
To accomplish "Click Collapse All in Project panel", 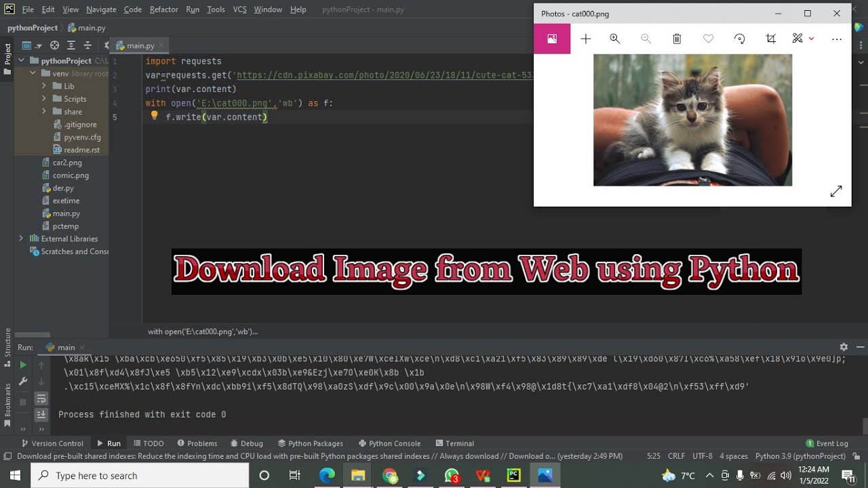I will pos(87,45).
